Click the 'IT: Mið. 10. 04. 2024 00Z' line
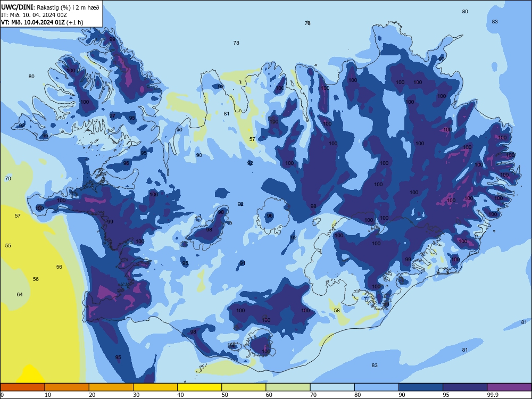 [x=34, y=15]
